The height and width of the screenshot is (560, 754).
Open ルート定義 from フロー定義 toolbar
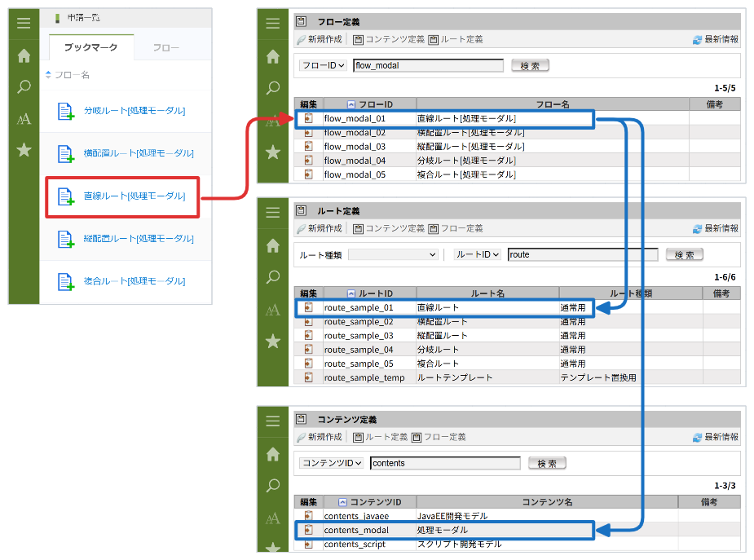point(456,39)
